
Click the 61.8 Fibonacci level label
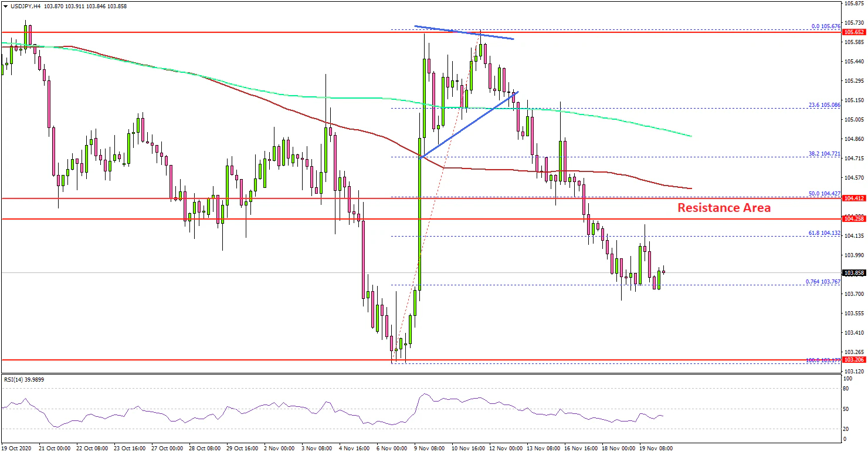pyautogui.click(x=823, y=233)
